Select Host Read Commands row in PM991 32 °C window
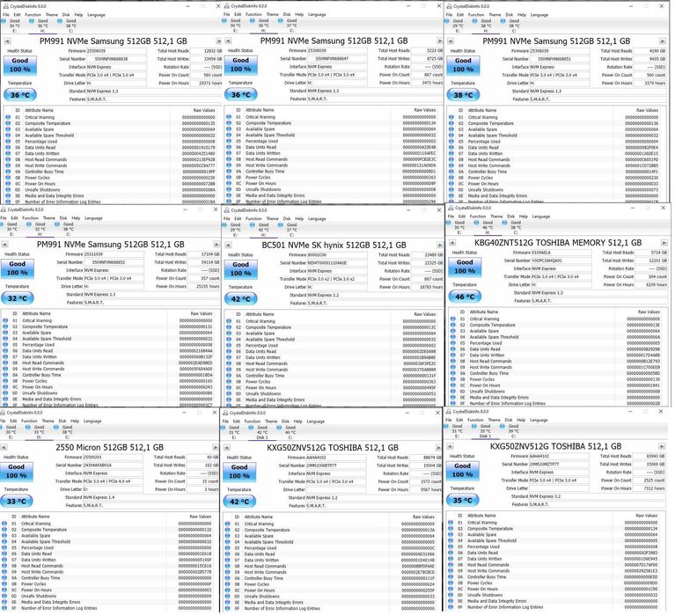The height and width of the screenshot is (616, 675). [x=109, y=363]
